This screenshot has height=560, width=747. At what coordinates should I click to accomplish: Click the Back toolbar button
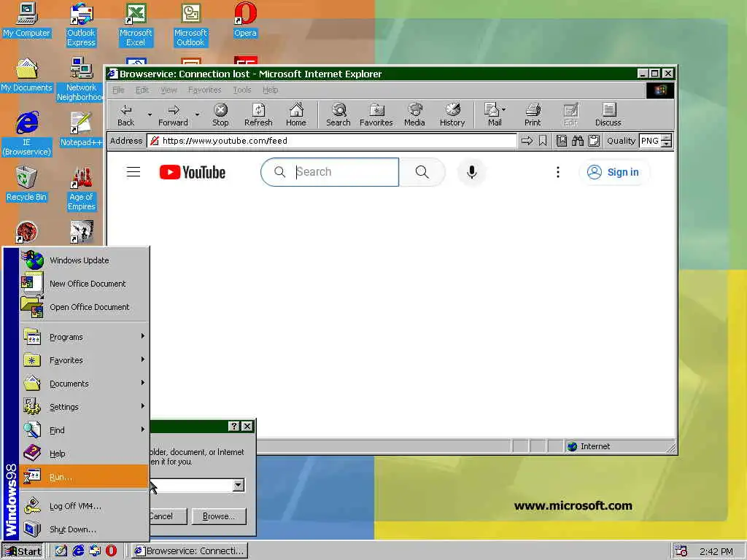pyautogui.click(x=125, y=114)
